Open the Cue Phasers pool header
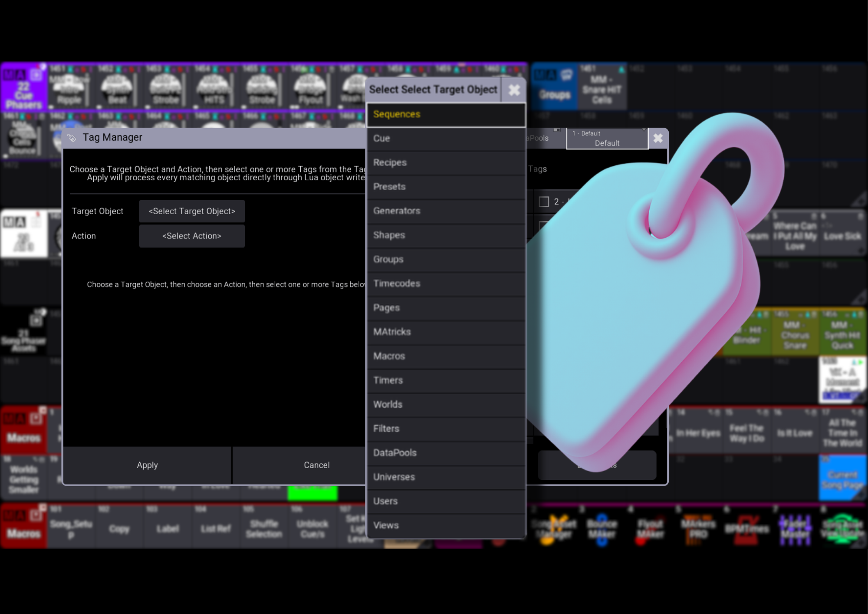 coord(24,86)
